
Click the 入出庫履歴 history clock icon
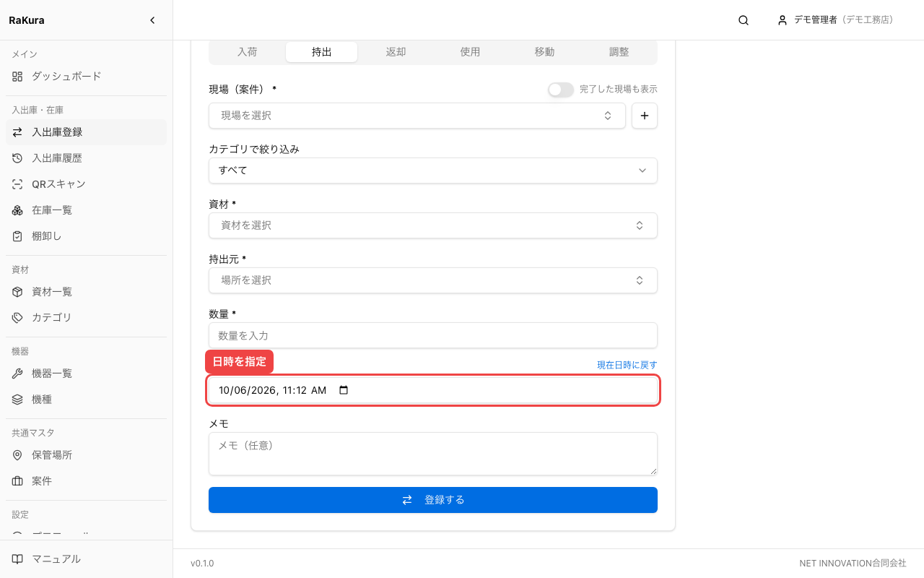(x=17, y=158)
